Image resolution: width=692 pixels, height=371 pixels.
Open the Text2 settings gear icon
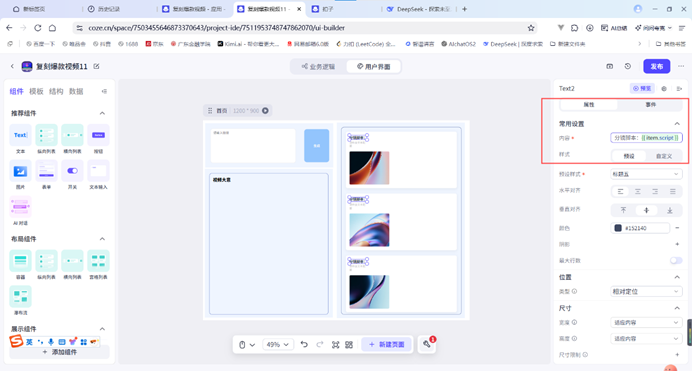pos(664,89)
